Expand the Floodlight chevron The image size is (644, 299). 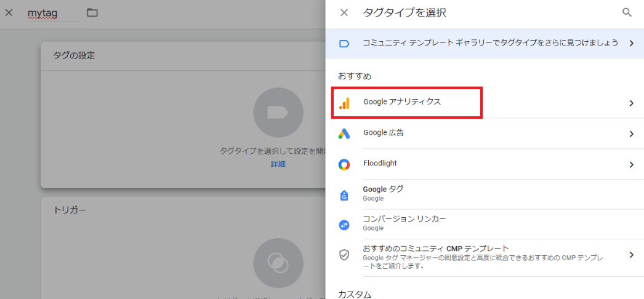click(632, 164)
